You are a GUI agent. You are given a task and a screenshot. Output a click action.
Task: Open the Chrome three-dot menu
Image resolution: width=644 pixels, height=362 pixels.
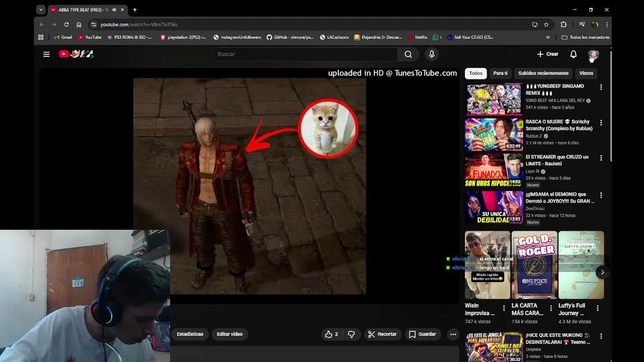tap(607, 25)
